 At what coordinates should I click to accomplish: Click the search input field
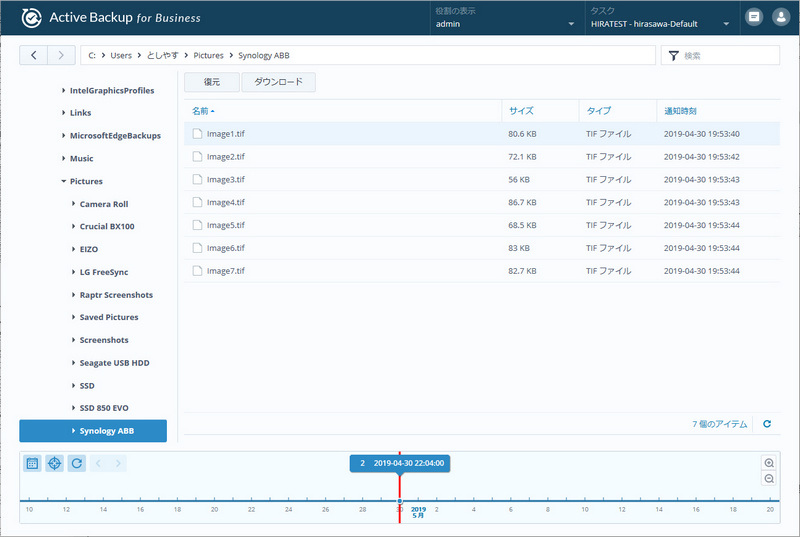pyautogui.click(x=720, y=55)
